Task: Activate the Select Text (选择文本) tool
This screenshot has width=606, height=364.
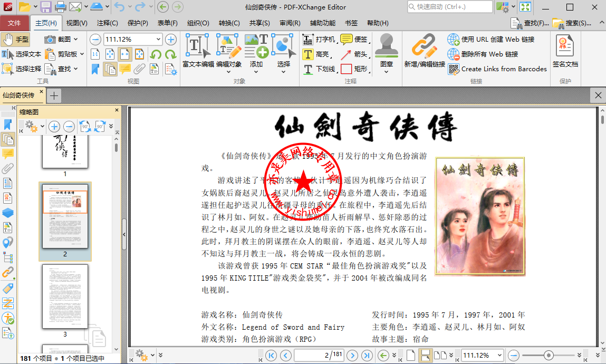Action: 21,54
